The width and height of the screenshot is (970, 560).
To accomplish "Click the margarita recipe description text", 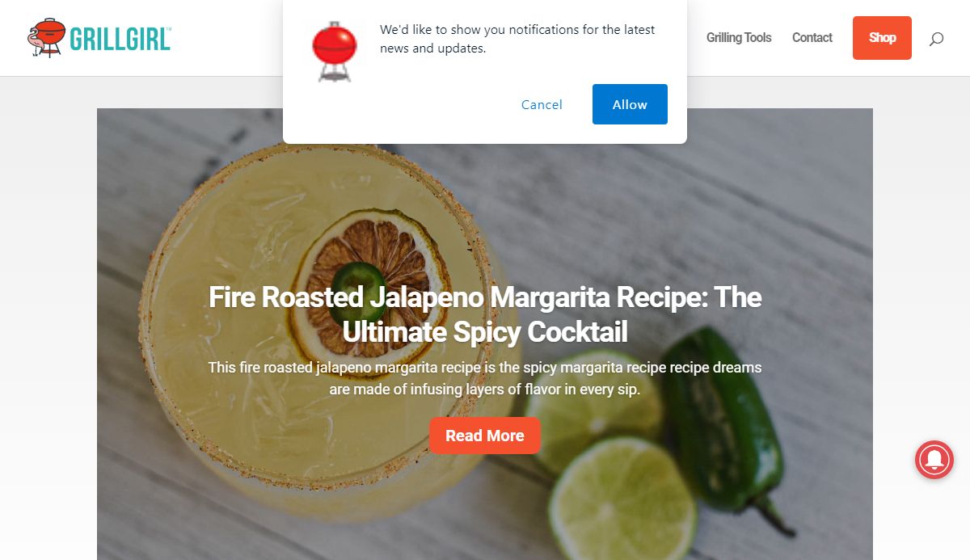I will click(485, 378).
